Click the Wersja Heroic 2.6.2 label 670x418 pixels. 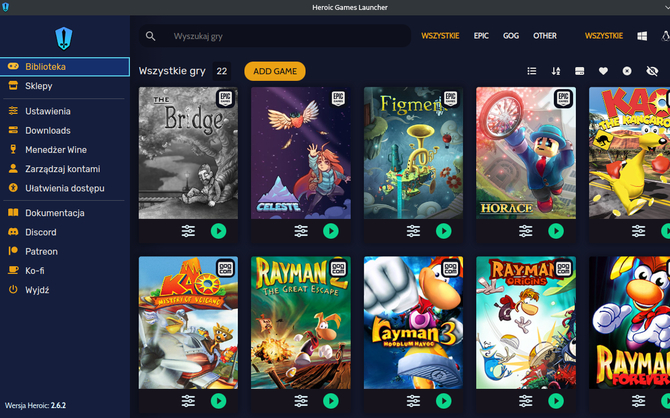(x=35, y=405)
